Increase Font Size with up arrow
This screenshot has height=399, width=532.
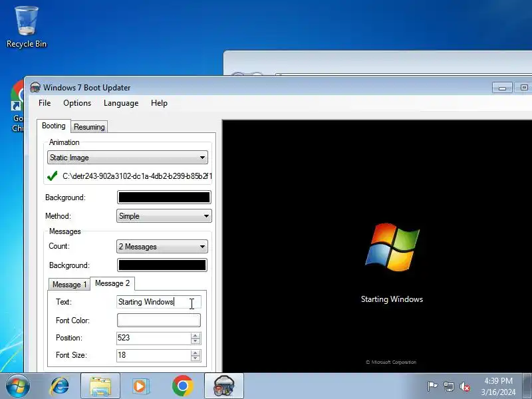pyautogui.click(x=196, y=352)
